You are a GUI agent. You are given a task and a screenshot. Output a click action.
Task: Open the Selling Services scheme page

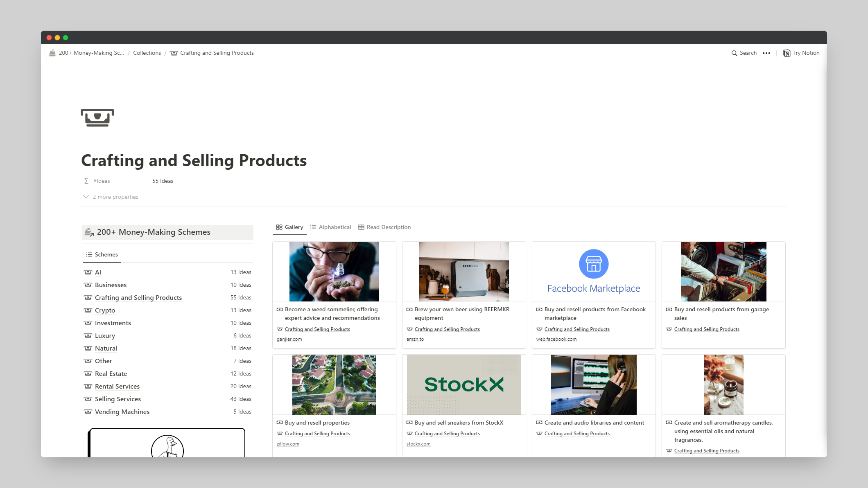(x=118, y=399)
